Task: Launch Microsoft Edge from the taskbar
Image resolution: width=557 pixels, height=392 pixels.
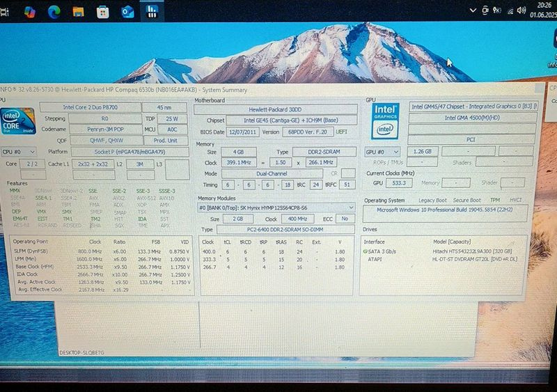Action: [x=54, y=12]
